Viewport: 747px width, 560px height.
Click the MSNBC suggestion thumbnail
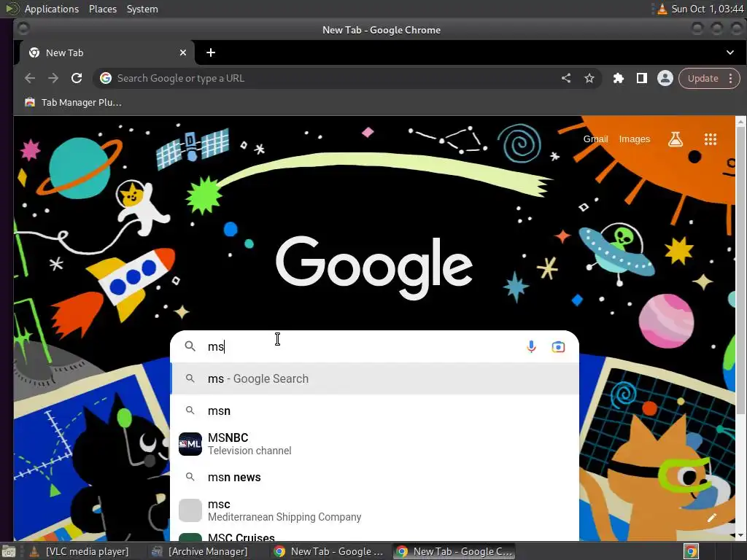point(190,444)
